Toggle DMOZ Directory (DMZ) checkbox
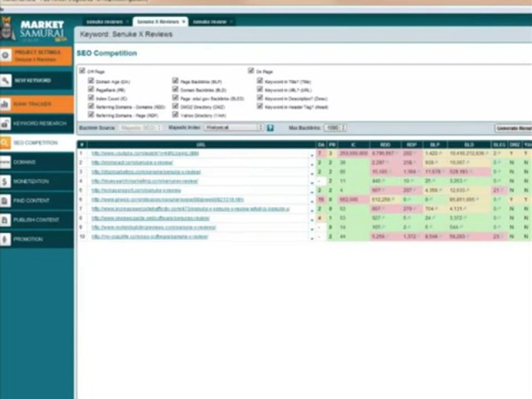532x399 pixels. coord(175,106)
